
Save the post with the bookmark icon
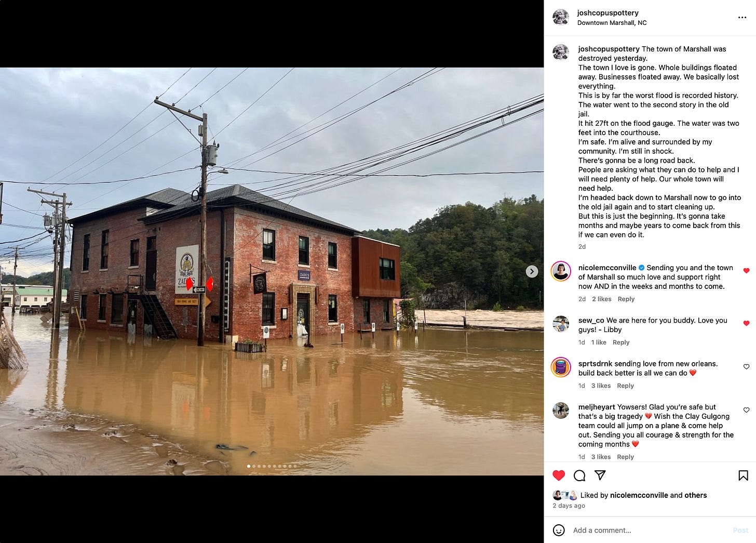pos(743,475)
